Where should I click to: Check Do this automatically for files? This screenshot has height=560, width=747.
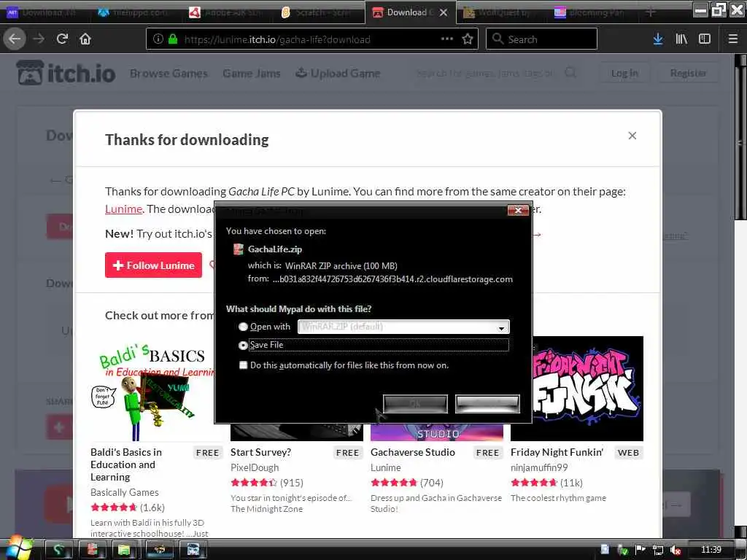(243, 365)
